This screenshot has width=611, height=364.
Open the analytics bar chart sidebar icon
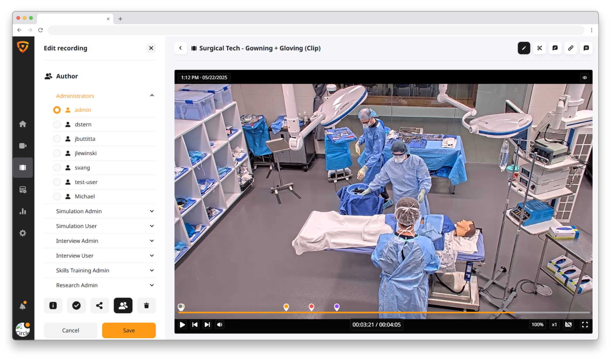point(23,211)
